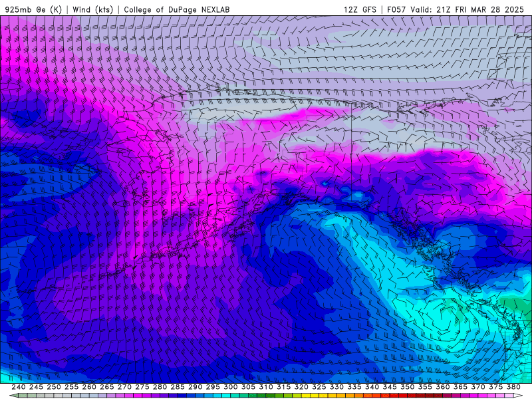Click the '925mb θe (K)' title text

(x=33, y=9)
